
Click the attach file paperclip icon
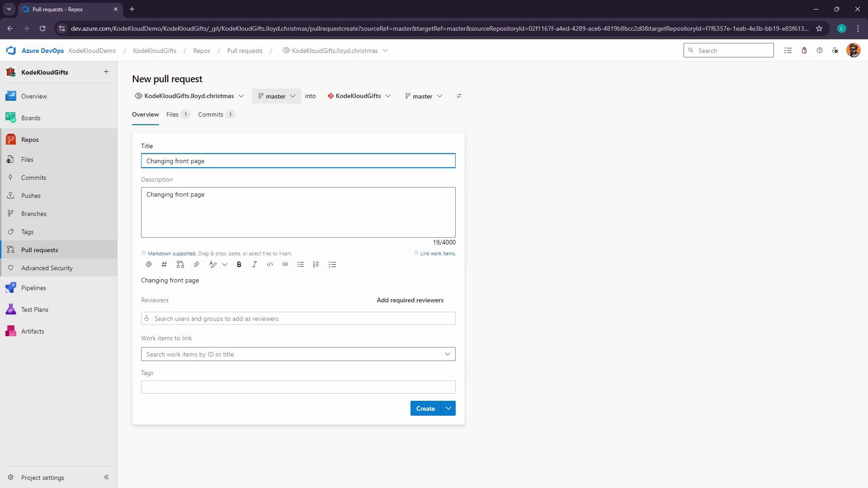tap(197, 265)
